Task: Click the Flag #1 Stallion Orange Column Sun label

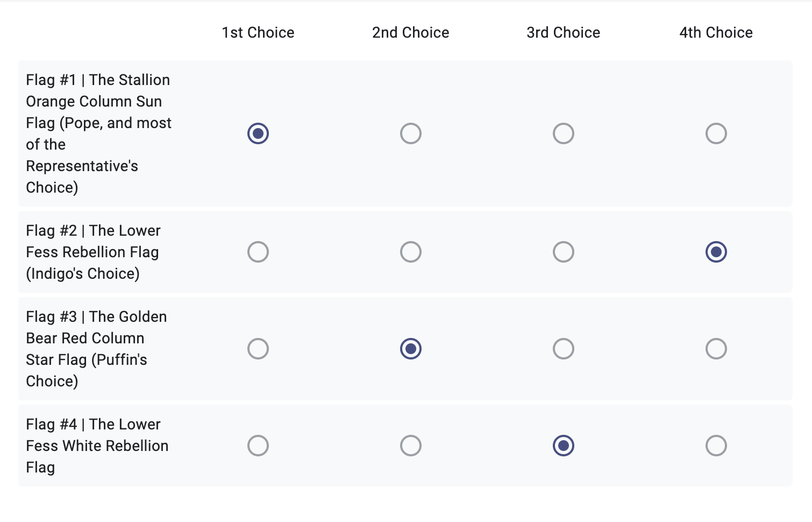Action: click(x=98, y=133)
